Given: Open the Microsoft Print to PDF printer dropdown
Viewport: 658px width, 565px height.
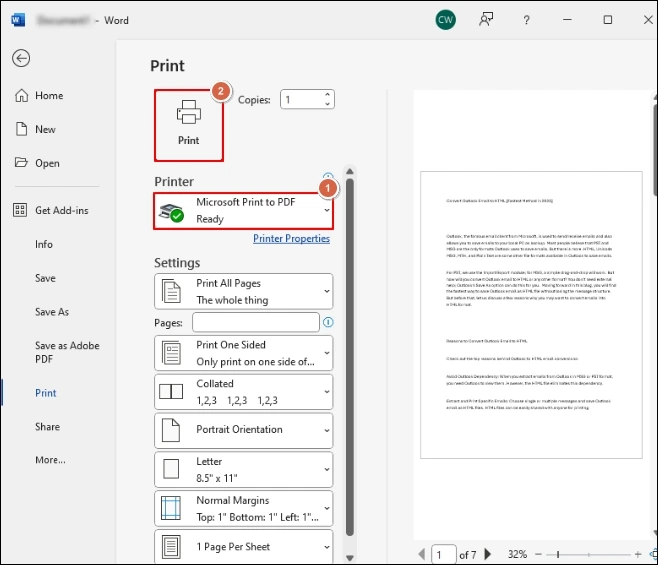Looking at the screenshot, I should (243, 211).
